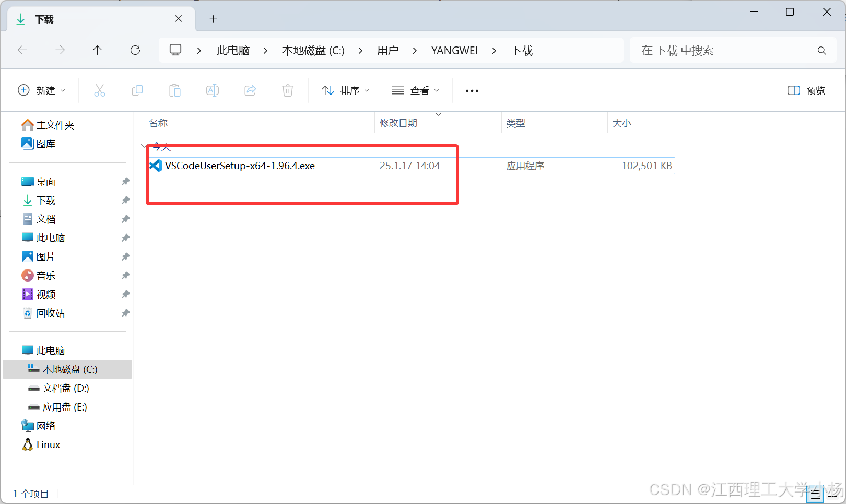Screen dimensions: 846x504
Task: Open more options ellipsis menu
Action: (472, 90)
